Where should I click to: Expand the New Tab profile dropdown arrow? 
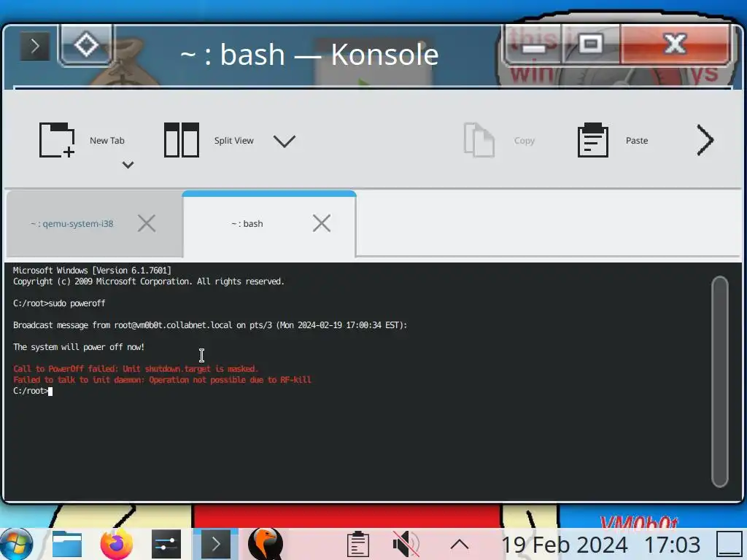pos(128,165)
